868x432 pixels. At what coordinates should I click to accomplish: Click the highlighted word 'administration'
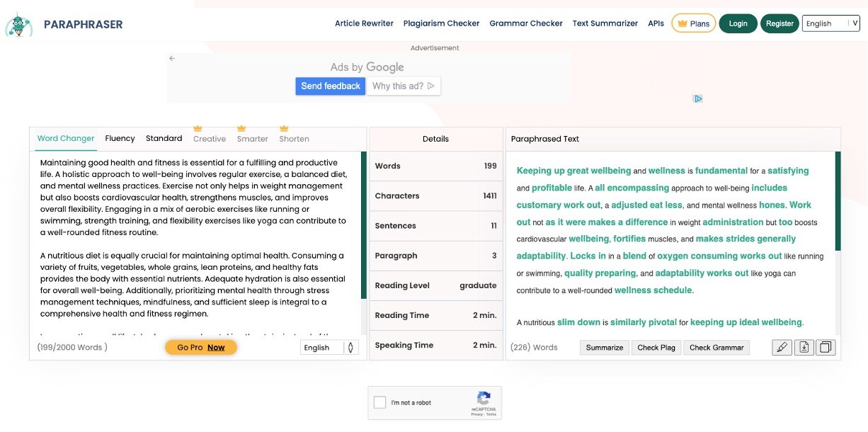tap(733, 222)
